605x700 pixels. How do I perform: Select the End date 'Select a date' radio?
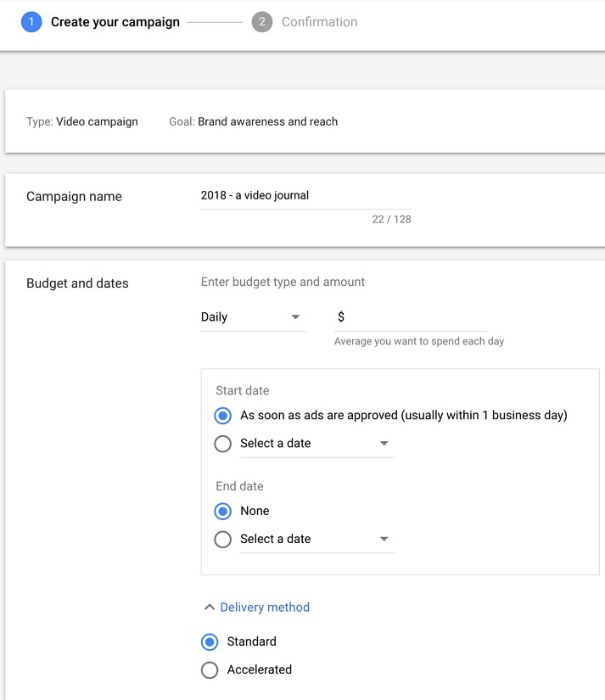click(x=223, y=540)
